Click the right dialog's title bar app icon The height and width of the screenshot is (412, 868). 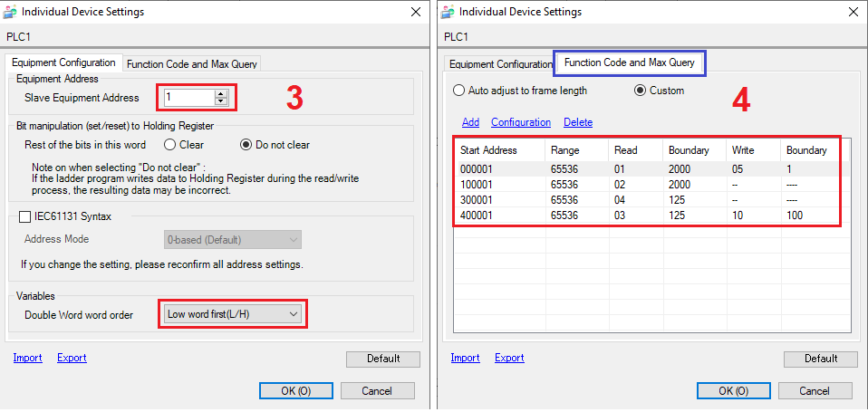[448, 12]
